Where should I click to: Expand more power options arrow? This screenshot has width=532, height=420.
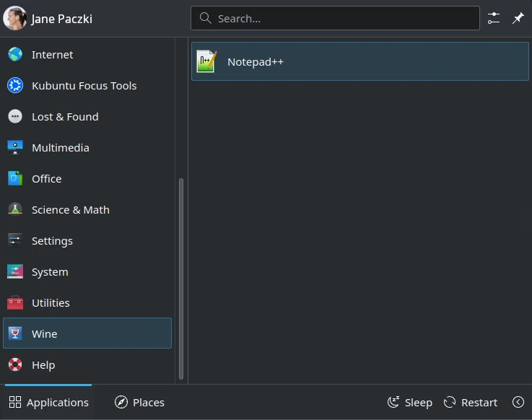click(518, 402)
